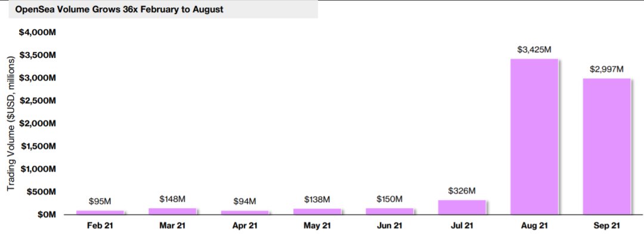
Task: Click the $2,000M axis tick label
Action: click(38, 123)
